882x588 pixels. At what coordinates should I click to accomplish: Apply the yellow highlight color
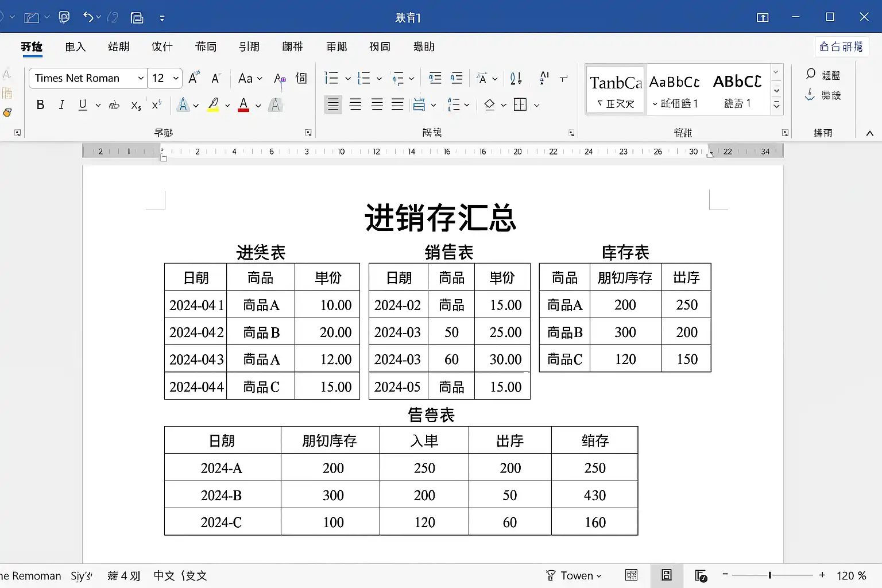point(214,105)
